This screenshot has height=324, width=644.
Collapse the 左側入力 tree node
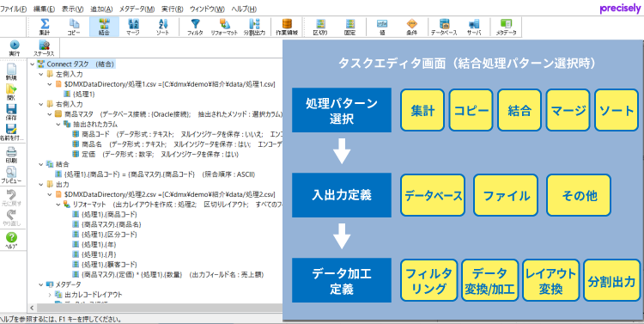point(40,75)
